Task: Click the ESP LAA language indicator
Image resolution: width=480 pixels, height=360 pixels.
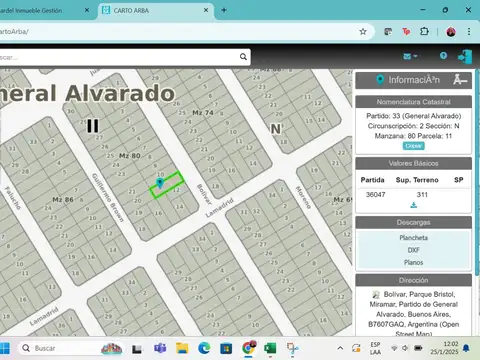Action: coord(375,348)
